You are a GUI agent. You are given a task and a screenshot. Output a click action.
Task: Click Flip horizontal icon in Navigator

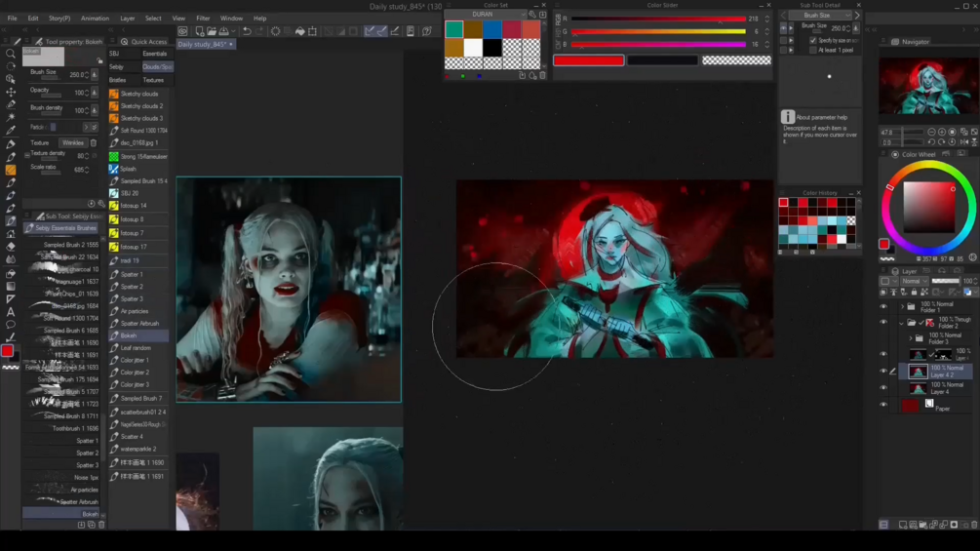[963, 141]
